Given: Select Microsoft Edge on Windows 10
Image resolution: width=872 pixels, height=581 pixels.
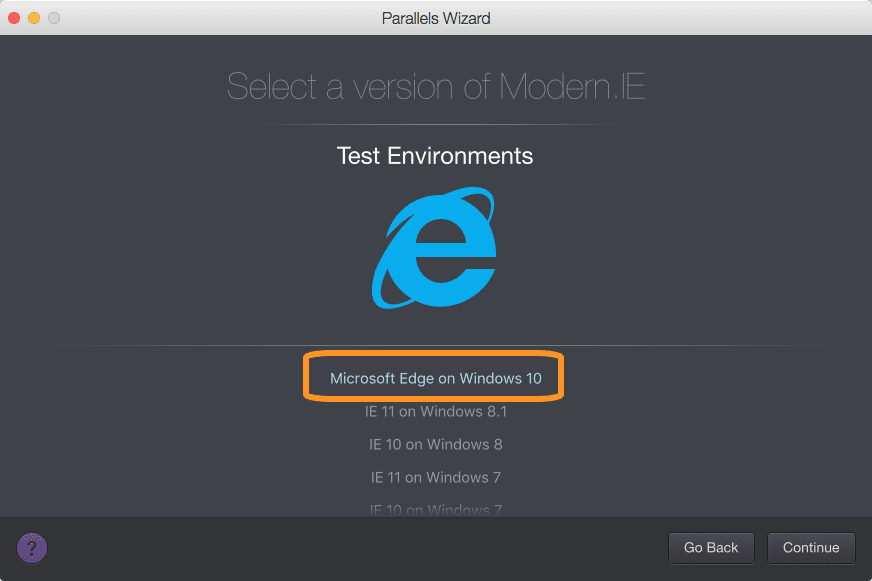Looking at the screenshot, I should click(435, 379).
